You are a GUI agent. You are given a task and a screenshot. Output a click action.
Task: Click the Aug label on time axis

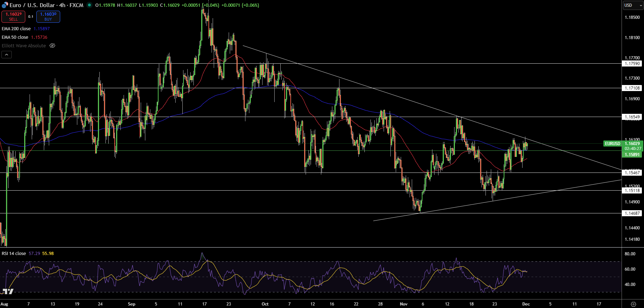(4, 304)
